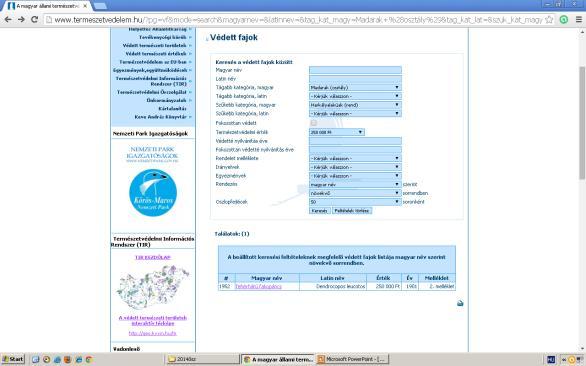
Task: Click into the Magyar név input field
Action: (355, 70)
